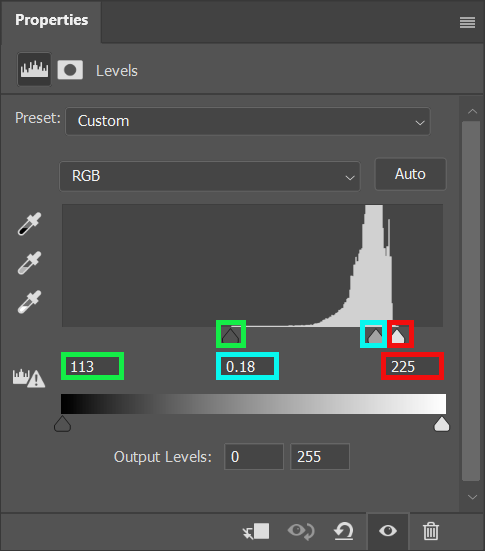Click the layer mask icon
The image size is (485, 551).
pos(70,70)
